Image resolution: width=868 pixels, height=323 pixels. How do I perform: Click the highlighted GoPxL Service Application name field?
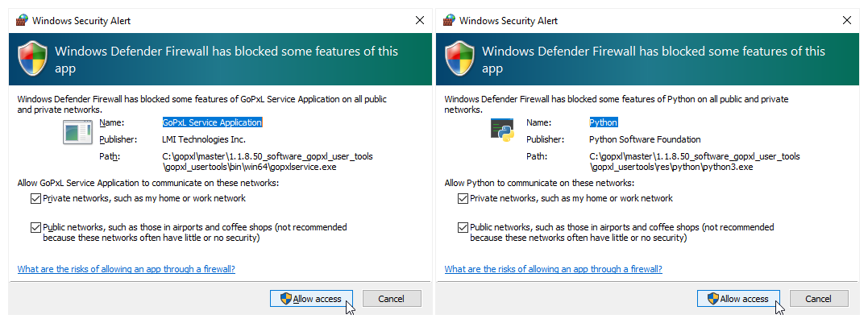pyautogui.click(x=212, y=122)
